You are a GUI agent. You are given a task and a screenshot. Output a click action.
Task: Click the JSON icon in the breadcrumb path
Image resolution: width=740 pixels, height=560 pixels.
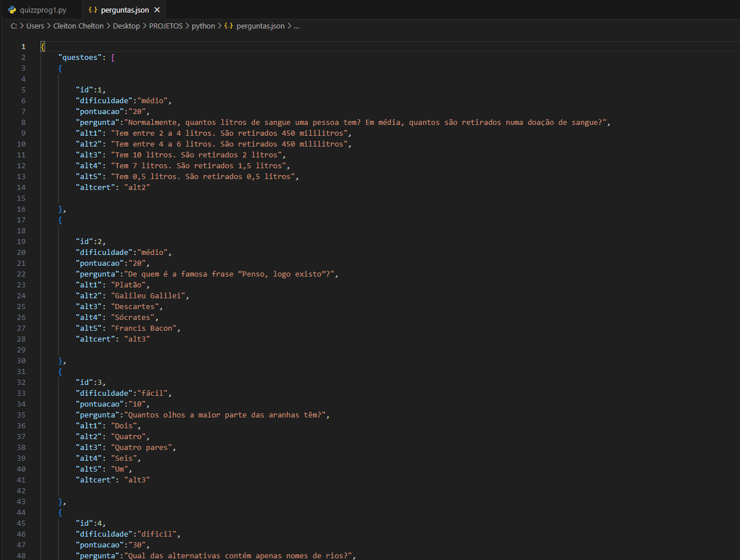(229, 26)
